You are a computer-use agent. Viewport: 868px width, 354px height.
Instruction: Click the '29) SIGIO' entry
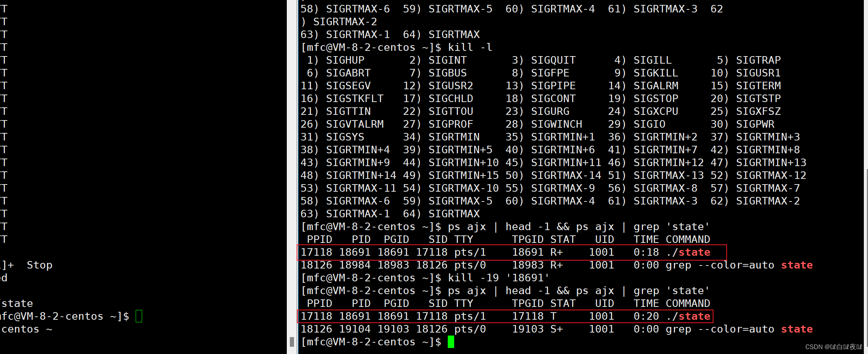[637, 124]
